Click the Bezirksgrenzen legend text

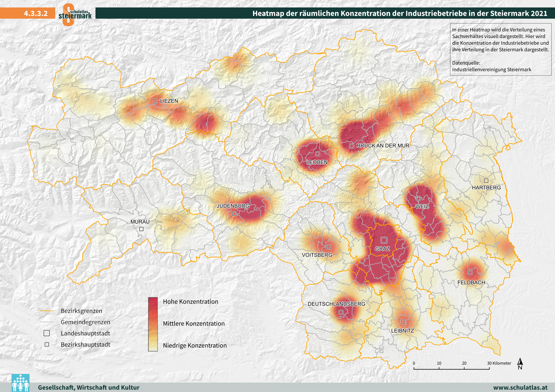[82, 311]
